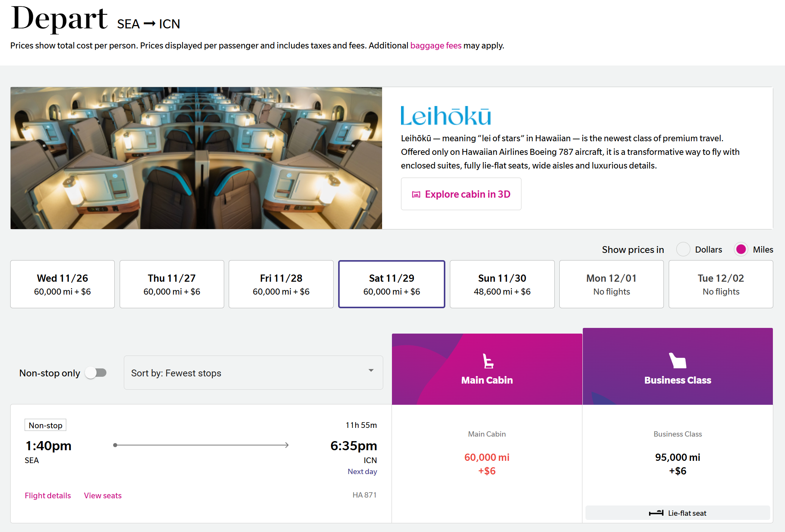Click the SEA to ICN arrow icon
Screen dimensions: 785x532
pyautogui.click(x=150, y=24)
